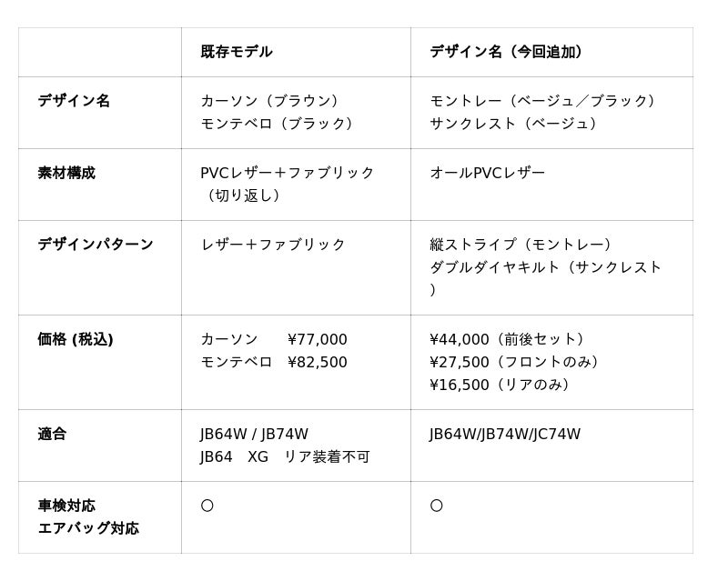Click the circle mark in the 既存モデル column
728x581 pixels.
pyautogui.click(x=207, y=506)
